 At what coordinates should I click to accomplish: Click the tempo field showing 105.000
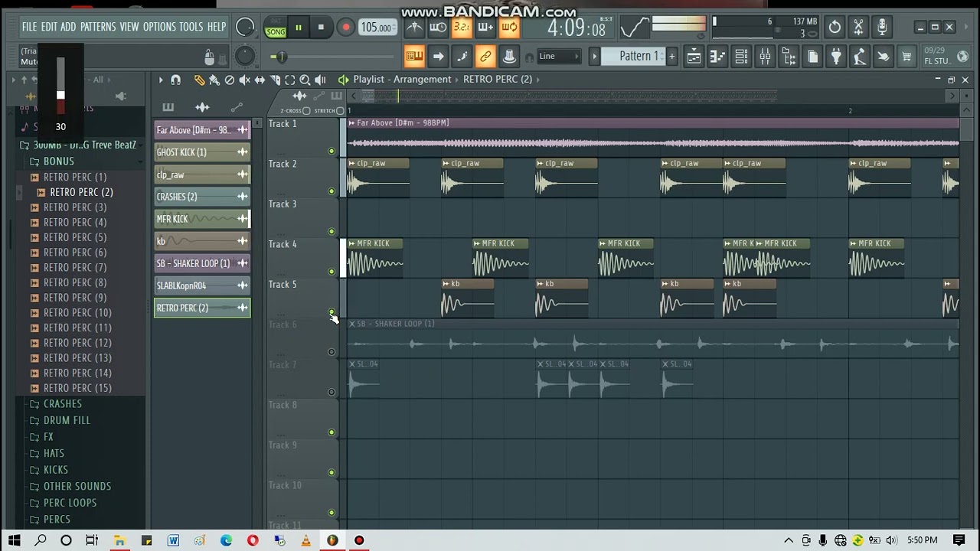[x=377, y=28]
